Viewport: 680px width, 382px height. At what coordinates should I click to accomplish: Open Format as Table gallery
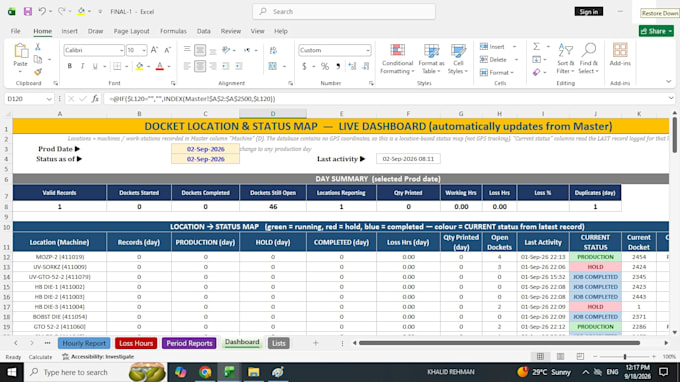pos(431,59)
